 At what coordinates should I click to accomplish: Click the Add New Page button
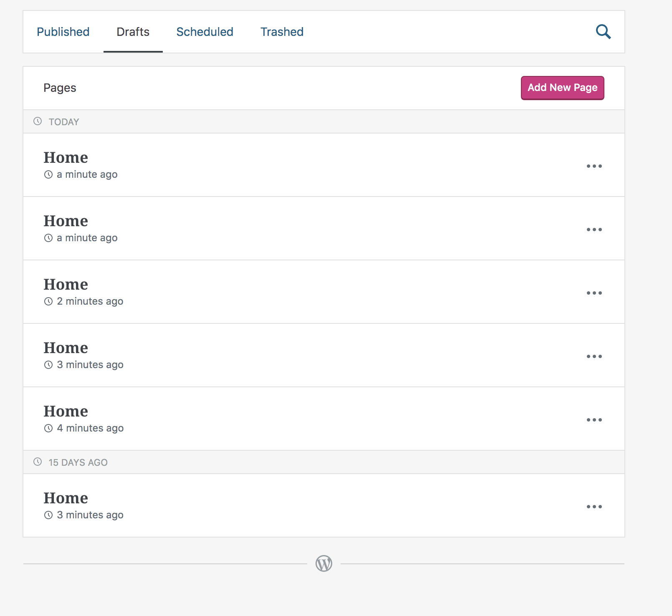coord(562,88)
